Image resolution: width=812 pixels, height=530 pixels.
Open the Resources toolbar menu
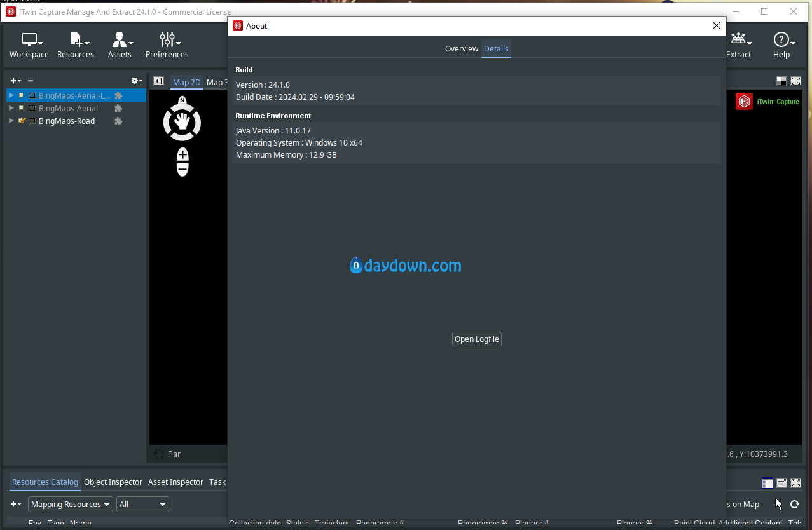pyautogui.click(x=76, y=45)
